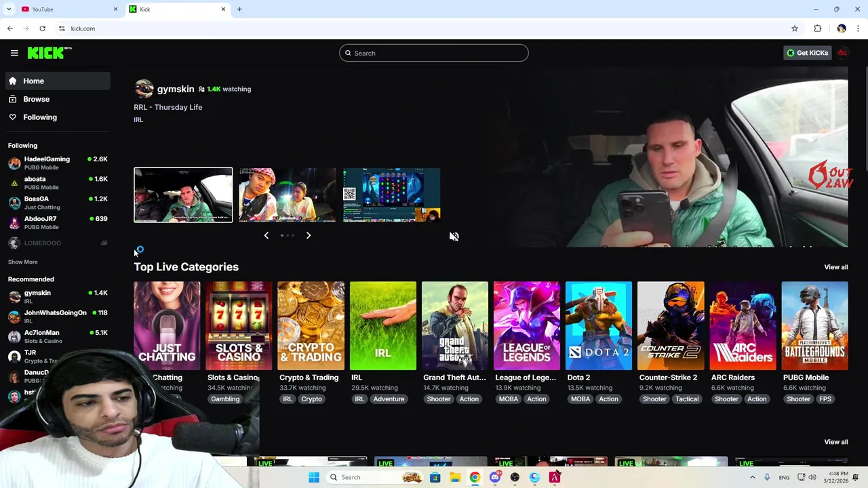Click the Windows taskbar Search box
This screenshot has height=488, width=868.
pos(375,477)
